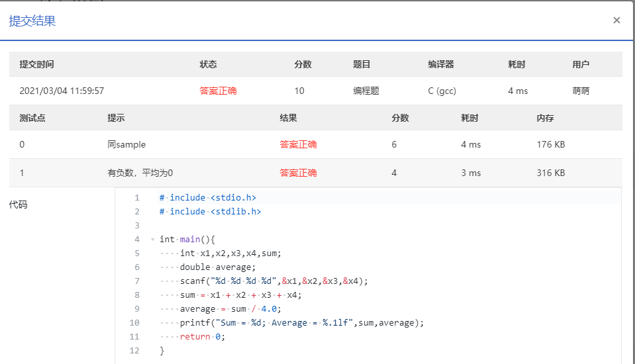
Task: Click the 3 ms time for test 1
Action: (x=471, y=173)
